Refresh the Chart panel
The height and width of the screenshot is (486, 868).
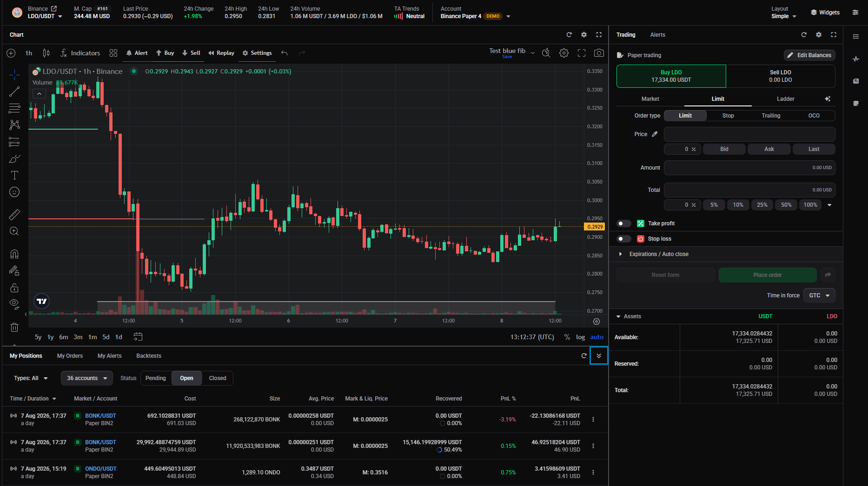pos(569,35)
